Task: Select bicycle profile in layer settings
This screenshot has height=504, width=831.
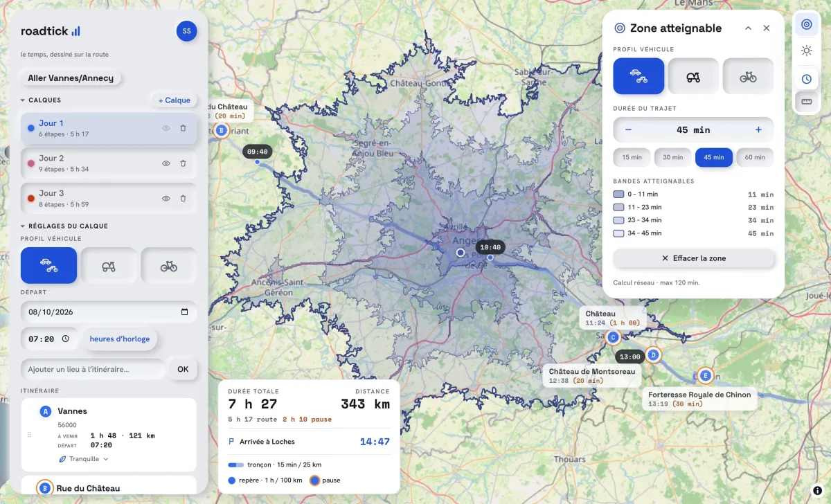Action: (169, 266)
